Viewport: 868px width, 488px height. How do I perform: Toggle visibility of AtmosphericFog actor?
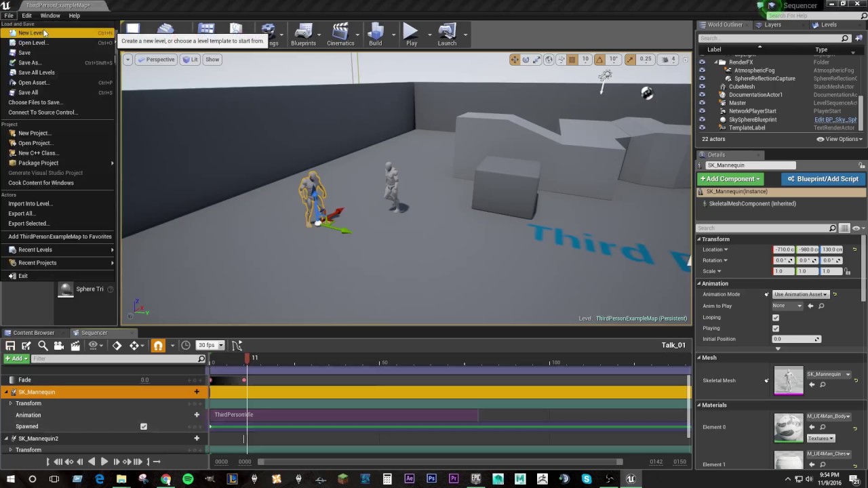click(702, 70)
